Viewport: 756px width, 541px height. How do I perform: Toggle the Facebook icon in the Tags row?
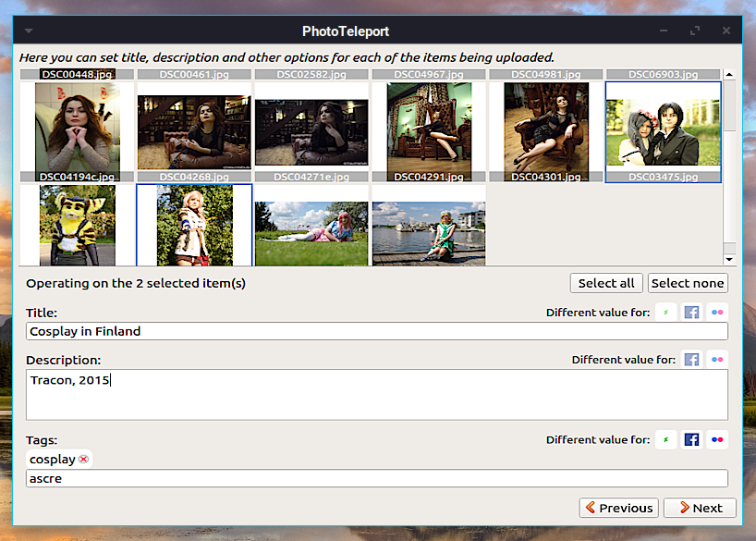691,439
